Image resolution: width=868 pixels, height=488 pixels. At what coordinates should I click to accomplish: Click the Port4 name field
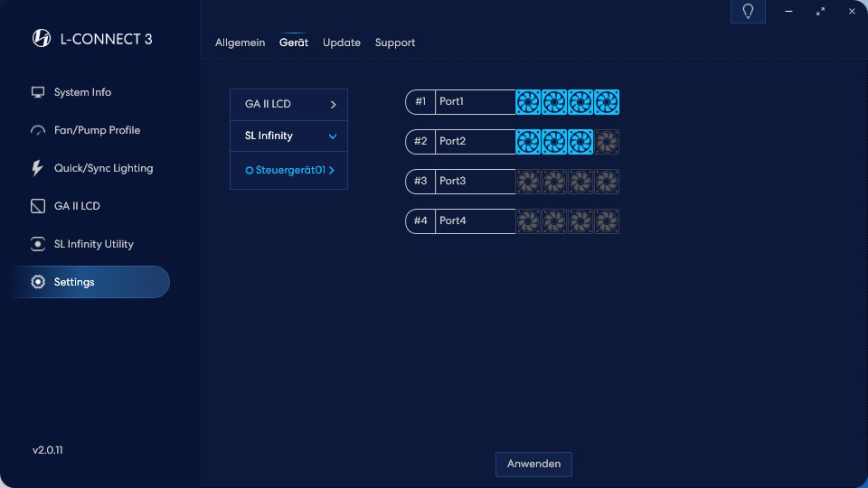[x=475, y=221]
